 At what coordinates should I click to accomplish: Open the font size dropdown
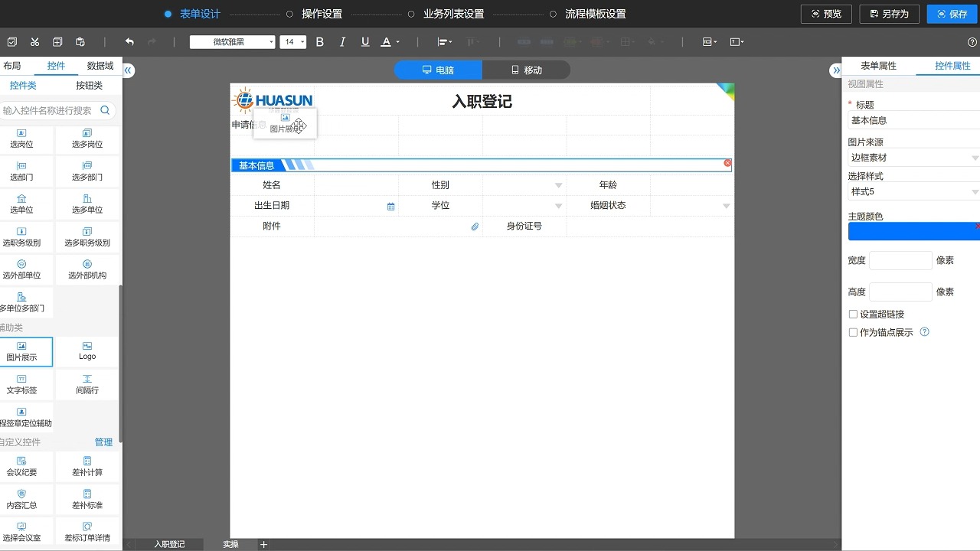293,42
